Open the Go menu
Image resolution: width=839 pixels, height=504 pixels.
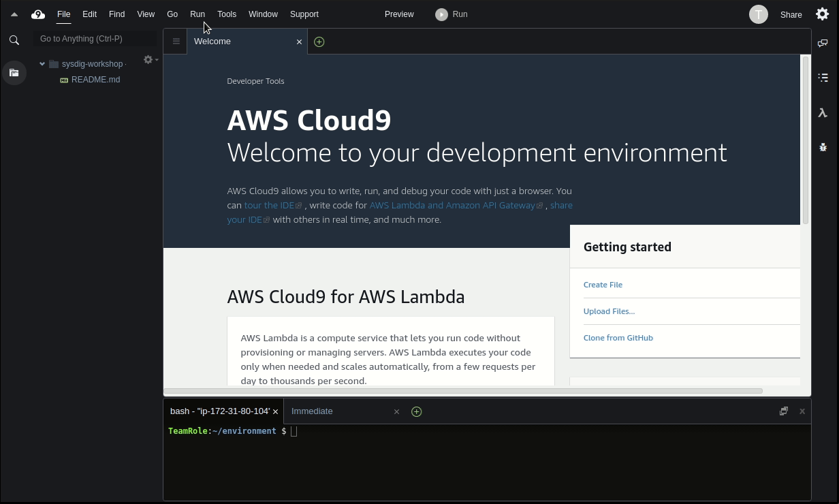pyautogui.click(x=172, y=14)
